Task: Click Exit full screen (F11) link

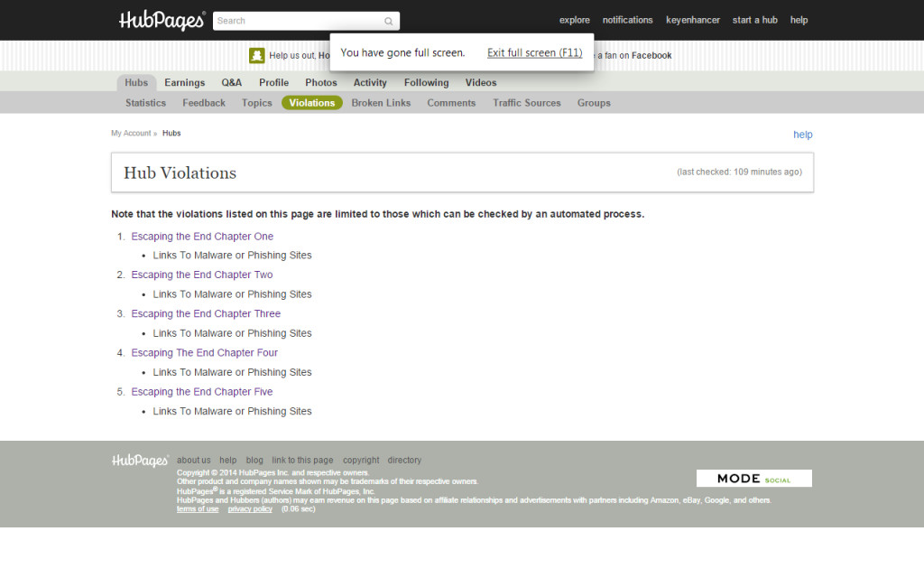Action: (x=534, y=52)
